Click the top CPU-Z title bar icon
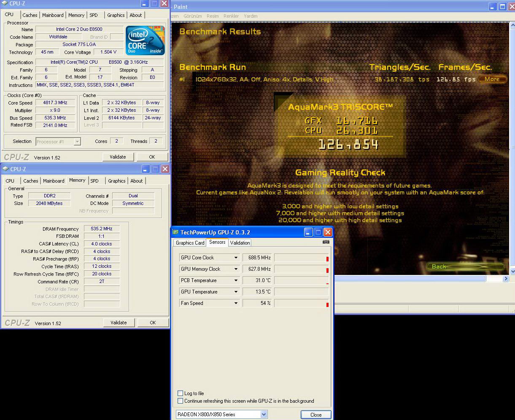 [x=5, y=4]
